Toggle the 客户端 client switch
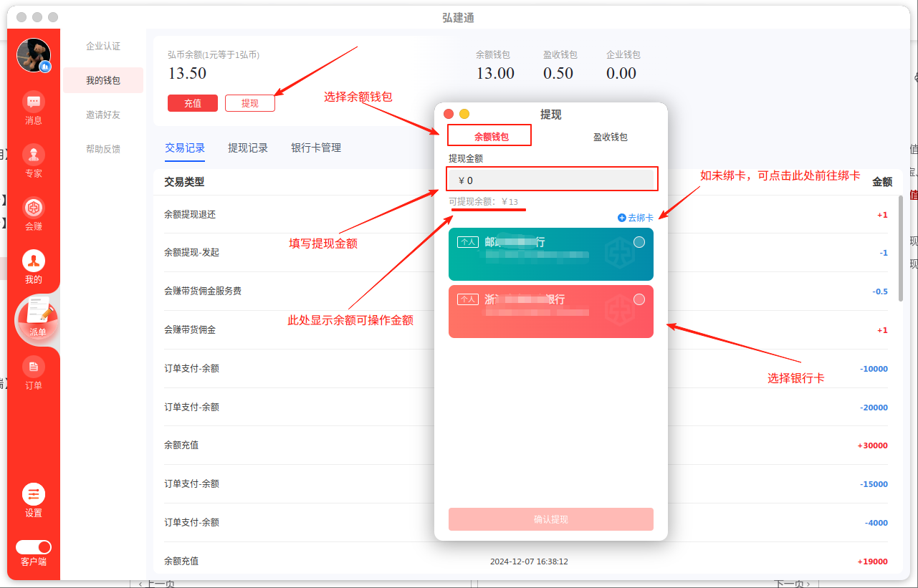The height and width of the screenshot is (588, 918). coord(34,547)
